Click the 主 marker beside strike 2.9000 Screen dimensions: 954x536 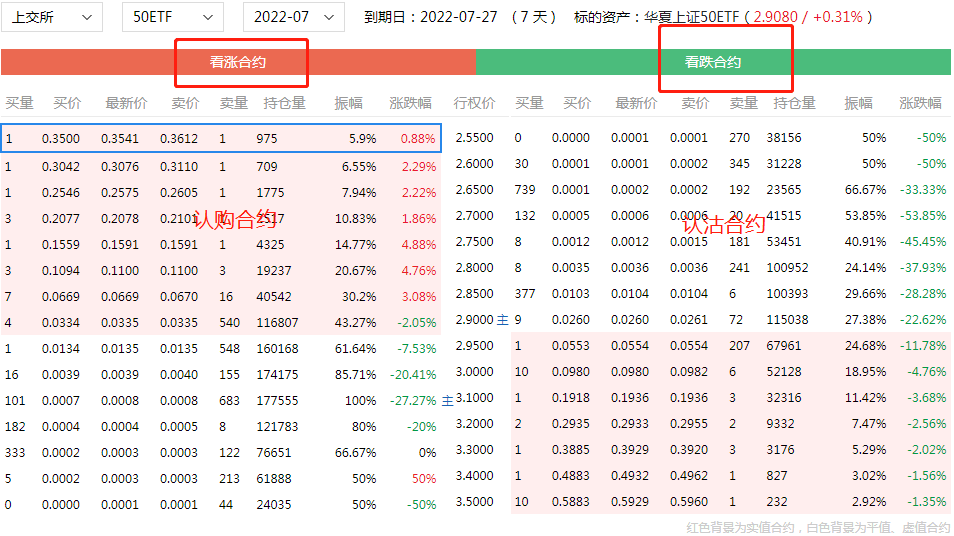pos(503,320)
